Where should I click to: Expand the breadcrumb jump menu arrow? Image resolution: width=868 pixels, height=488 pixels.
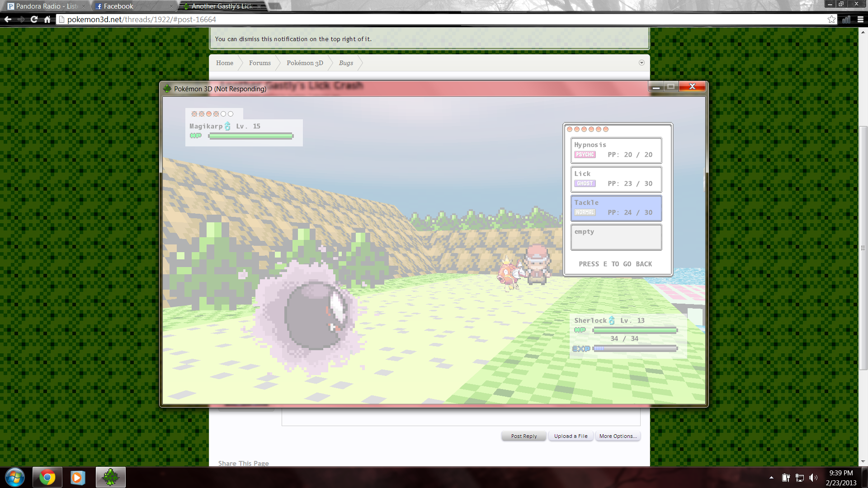click(642, 63)
